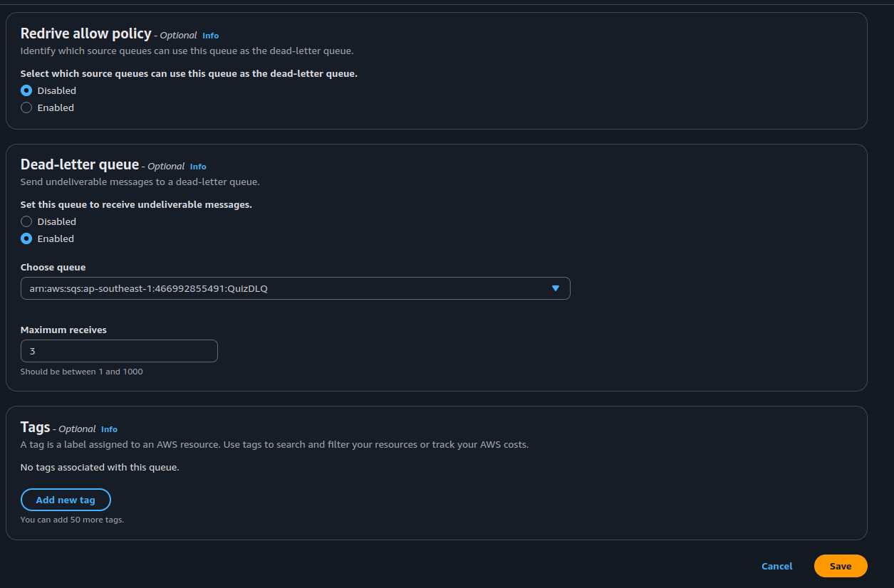Click the Choose queue field label

click(53, 267)
